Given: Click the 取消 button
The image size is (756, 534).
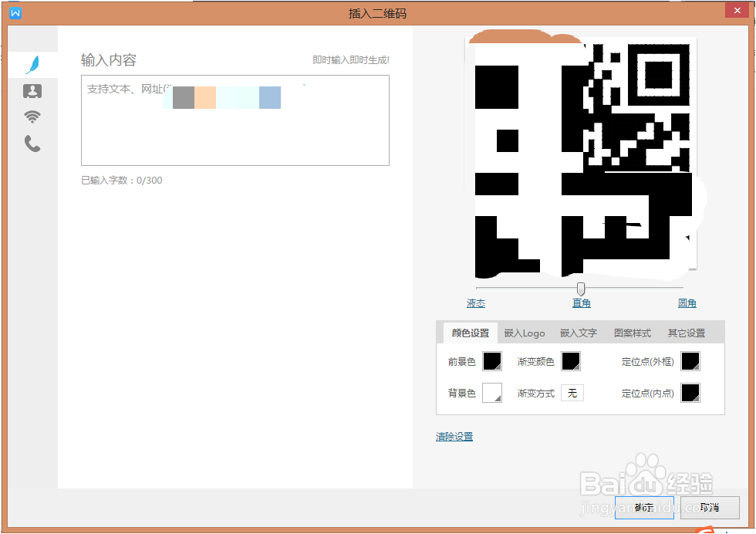Looking at the screenshot, I should [x=710, y=508].
